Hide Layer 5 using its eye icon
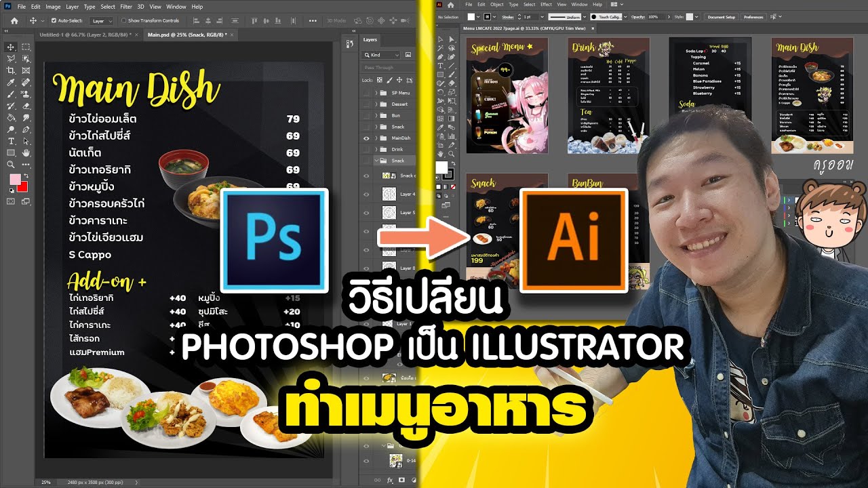The width and height of the screenshot is (868, 488). pyautogui.click(x=366, y=213)
